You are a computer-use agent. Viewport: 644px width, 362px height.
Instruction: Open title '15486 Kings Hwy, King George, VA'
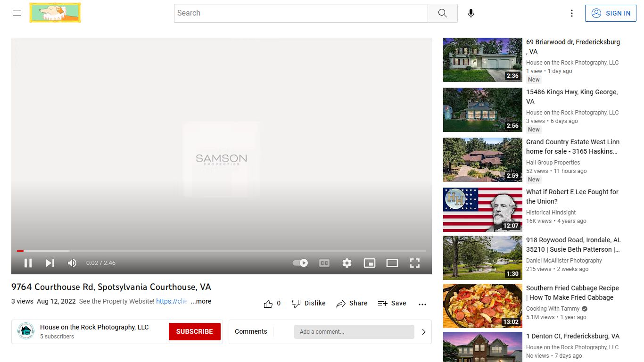(x=572, y=97)
